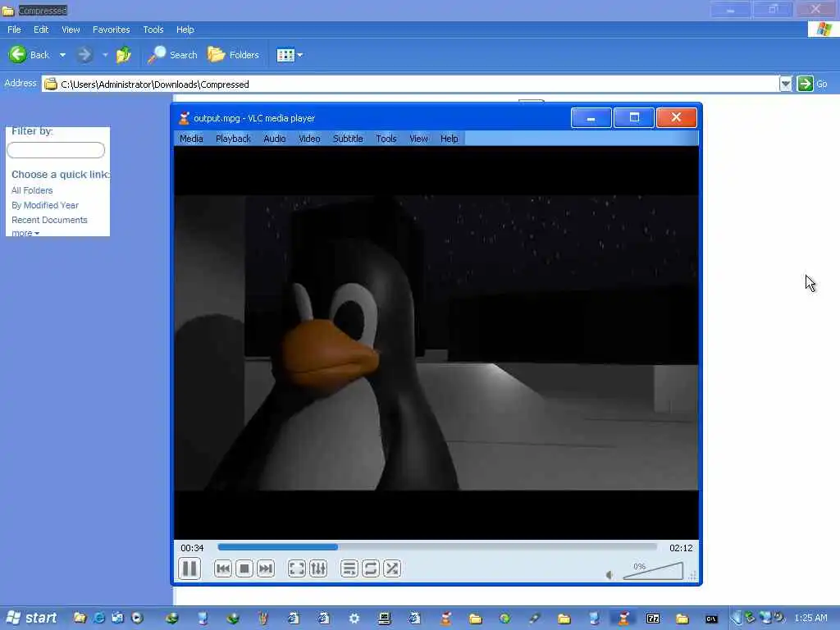
Task: Open the VLC View menu
Action: 418,139
